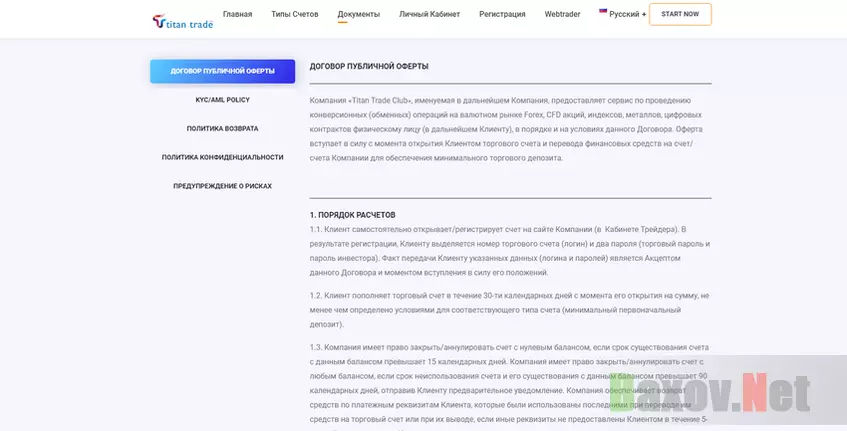Select the Договор публичной оферты tab

pyautogui.click(x=223, y=71)
